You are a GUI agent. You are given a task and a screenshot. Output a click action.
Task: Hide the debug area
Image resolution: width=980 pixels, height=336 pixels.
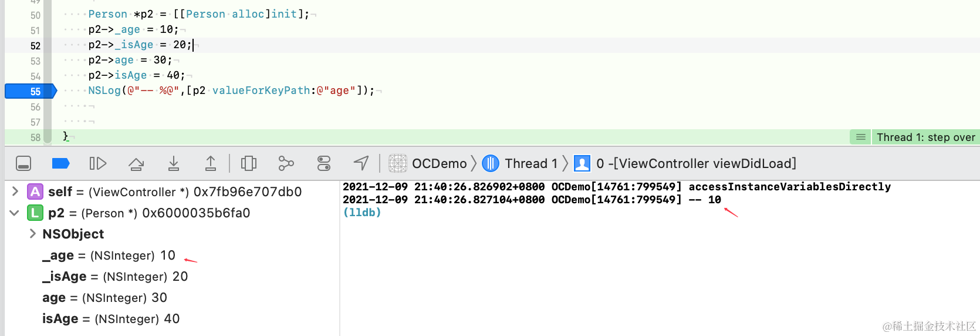[23, 163]
